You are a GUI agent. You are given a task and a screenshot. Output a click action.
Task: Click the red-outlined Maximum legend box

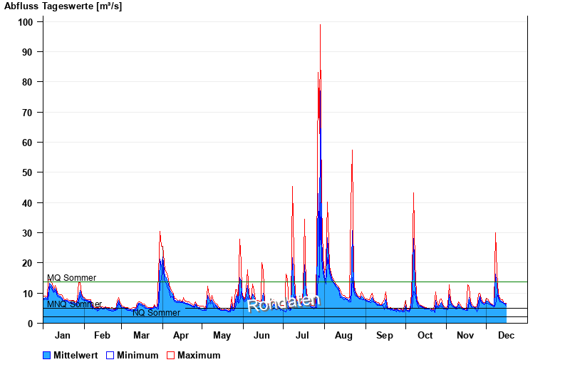tap(170, 355)
